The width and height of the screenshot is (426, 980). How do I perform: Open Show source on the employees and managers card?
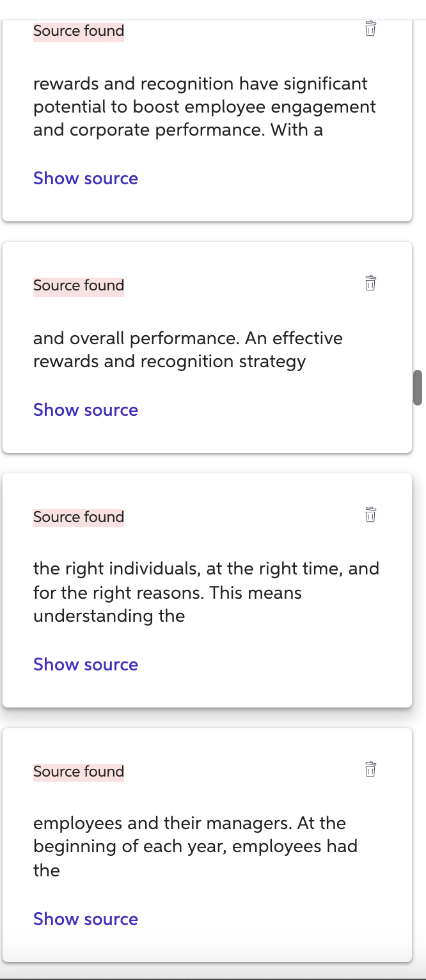[85, 919]
